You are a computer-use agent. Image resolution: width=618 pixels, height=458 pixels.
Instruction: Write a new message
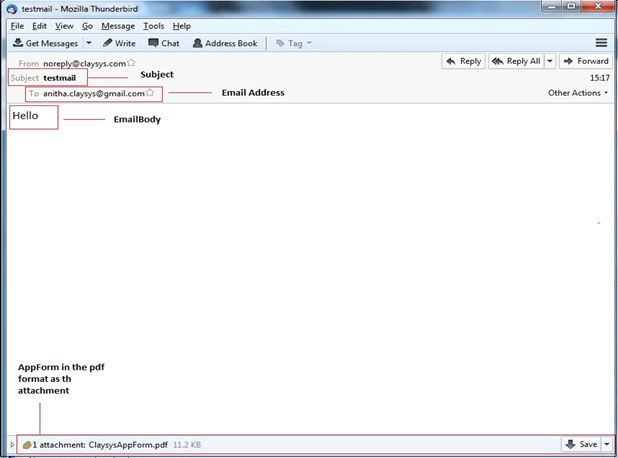pos(119,43)
